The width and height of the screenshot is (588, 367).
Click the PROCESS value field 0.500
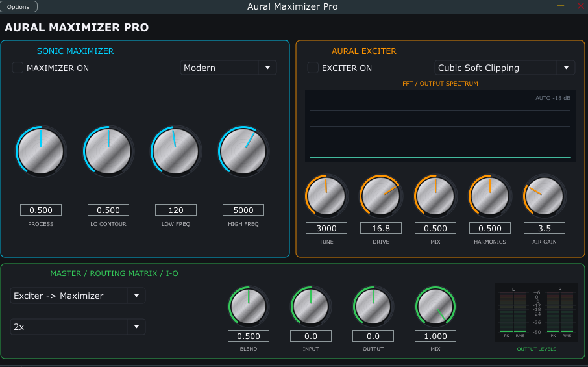coord(41,210)
